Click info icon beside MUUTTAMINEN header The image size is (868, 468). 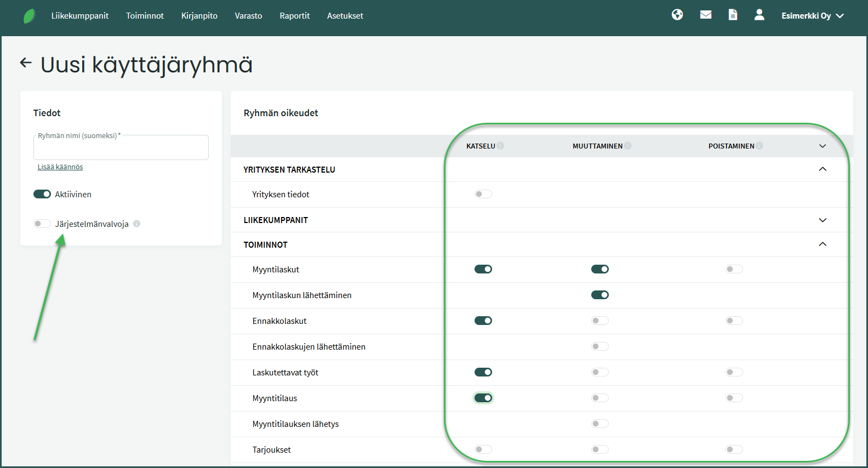pyautogui.click(x=628, y=146)
